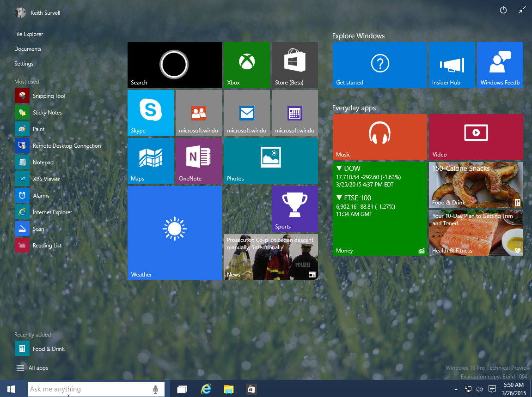Open the Health & Fitness tile
This screenshot has width=532, height=397.
pos(476,233)
